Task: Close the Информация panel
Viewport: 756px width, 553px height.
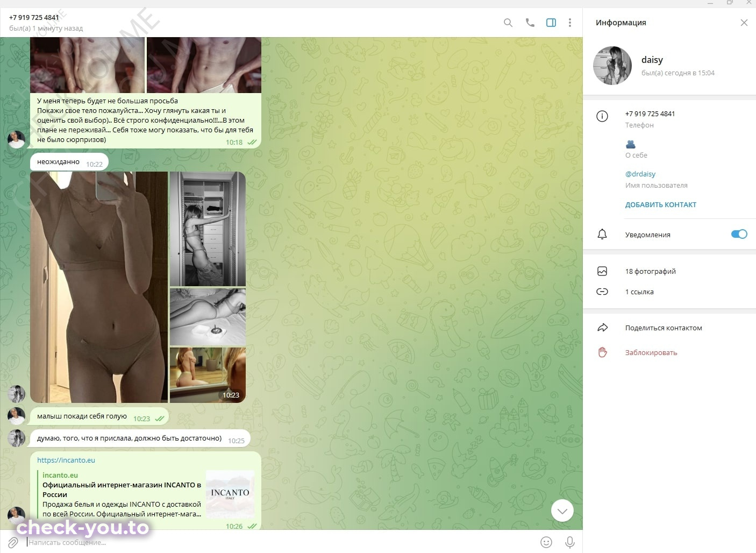Action: click(x=744, y=23)
